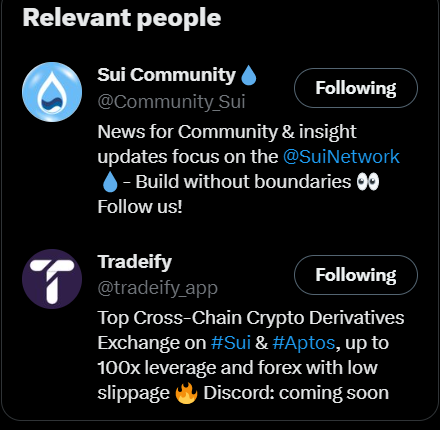Click the eyes emoji in Sui bio
440x430 pixels.
click(368, 182)
